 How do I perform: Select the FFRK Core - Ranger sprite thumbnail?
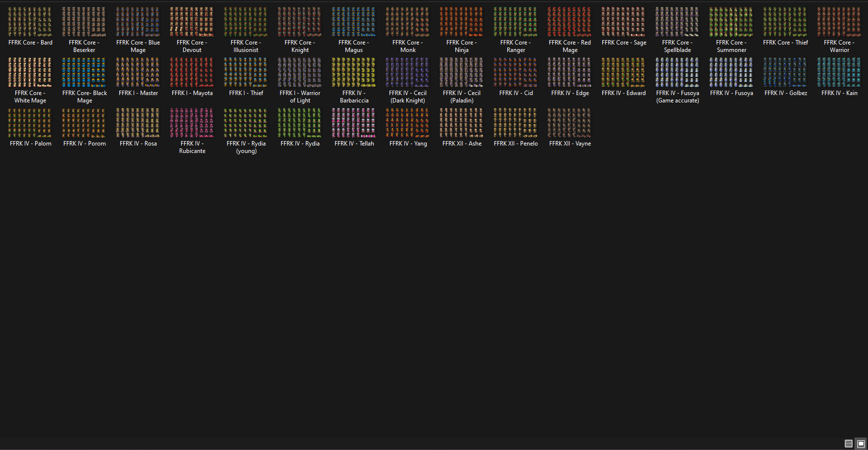coord(516,22)
